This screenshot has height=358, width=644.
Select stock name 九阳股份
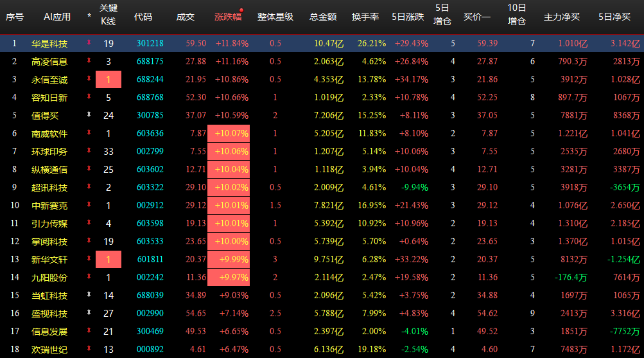(49, 278)
